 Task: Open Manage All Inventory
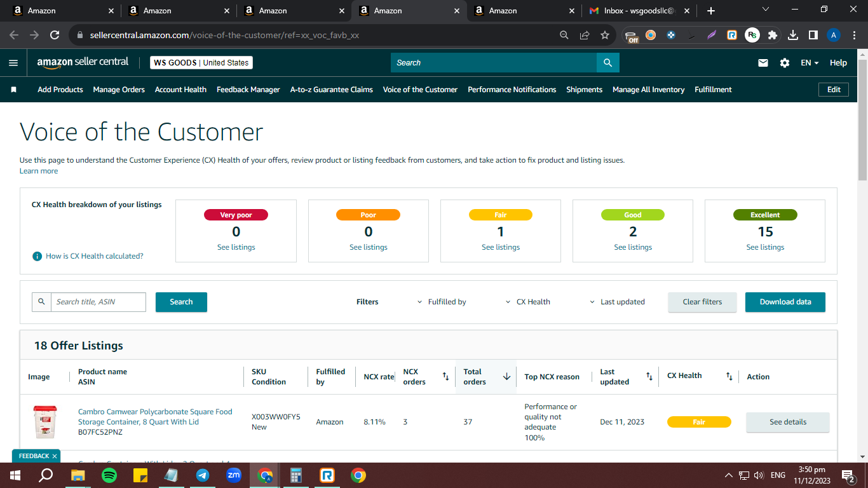click(649, 90)
